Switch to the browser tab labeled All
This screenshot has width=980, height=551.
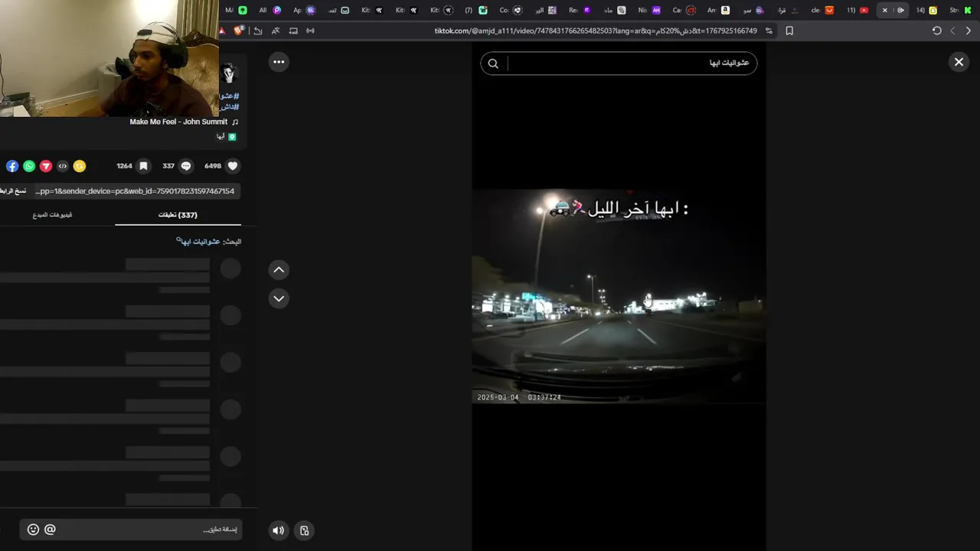[x=269, y=10]
